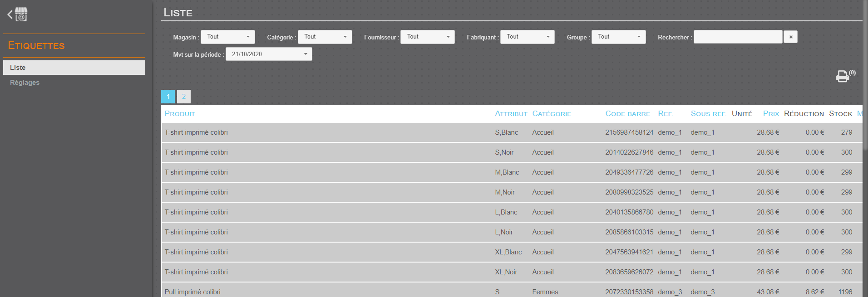Click the 8.62 € reduction cell
The image size is (868, 297).
pyautogui.click(x=815, y=292)
